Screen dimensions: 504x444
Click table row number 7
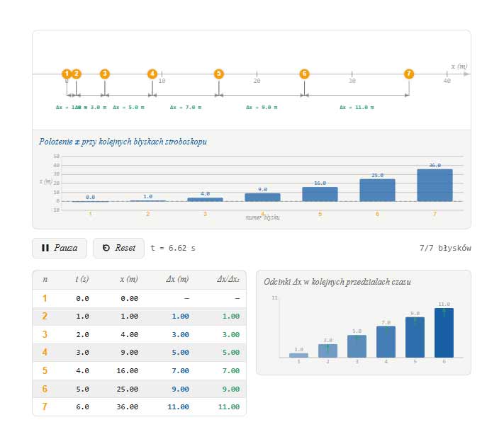point(139,406)
